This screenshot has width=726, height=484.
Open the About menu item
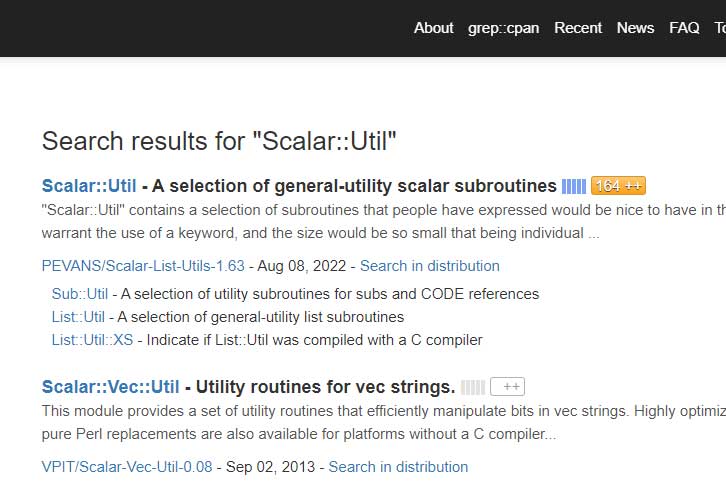tap(433, 28)
